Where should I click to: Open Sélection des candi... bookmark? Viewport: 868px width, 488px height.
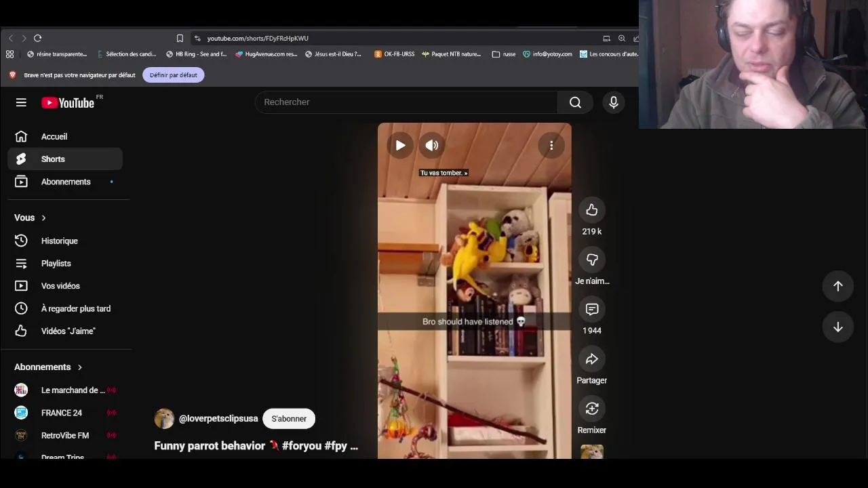pos(127,54)
